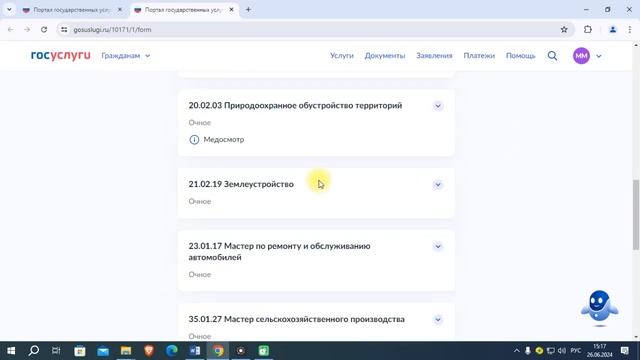Viewport: 640px width, 360px height.
Task: Open the Microsoft Store taskbar icon
Action: click(x=80, y=351)
